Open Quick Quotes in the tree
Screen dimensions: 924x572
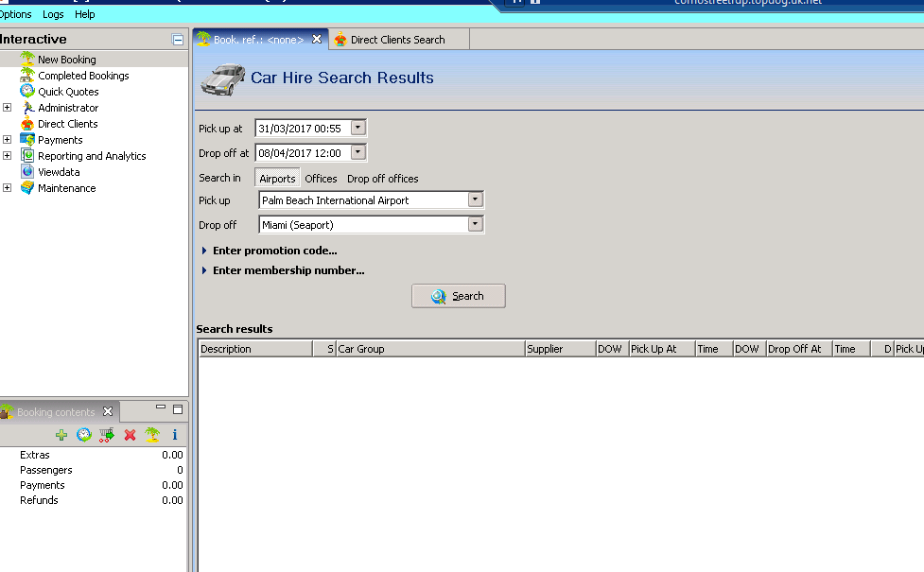(68, 92)
